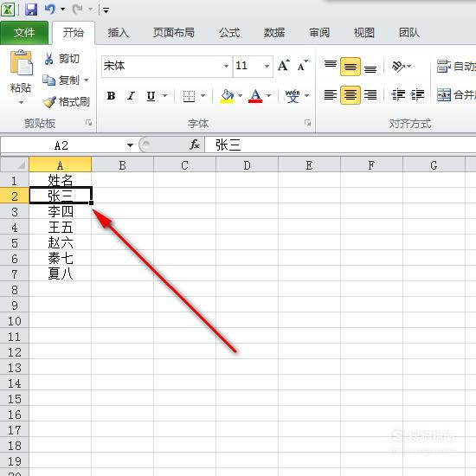Screen dimensions: 476x476
Task: Click the insert function fx icon
Action: click(x=195, y=145)
